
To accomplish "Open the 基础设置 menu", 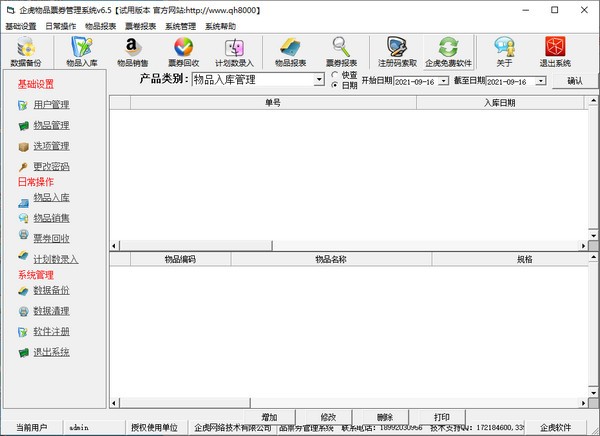I will tap(21, 26).
